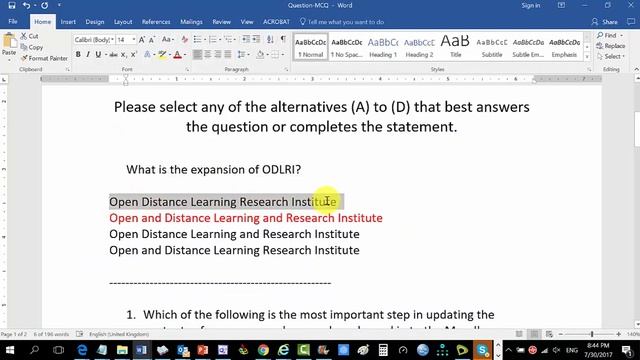Apply the Title style
The height and width of the screenshot is (360, 640).
coord(456,47)
